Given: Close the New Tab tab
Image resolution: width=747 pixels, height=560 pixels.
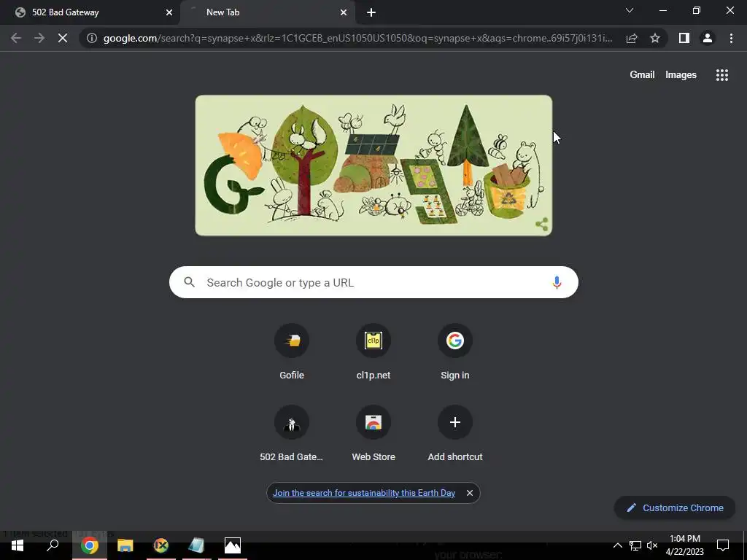Looking at the screenshot, I should (x=344, y=12).
